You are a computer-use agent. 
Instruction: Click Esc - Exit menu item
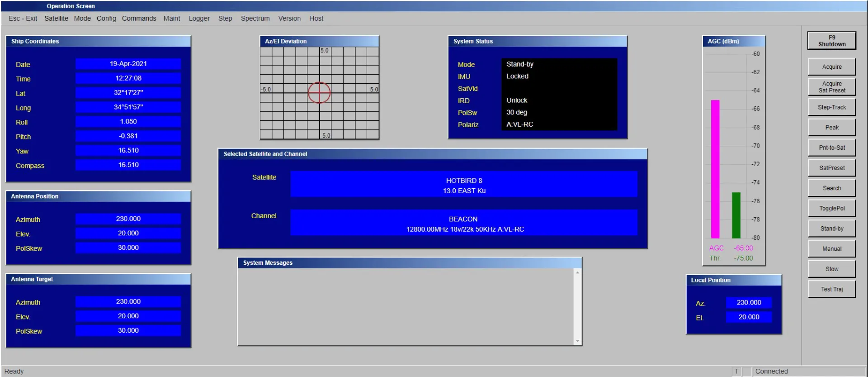23,19
